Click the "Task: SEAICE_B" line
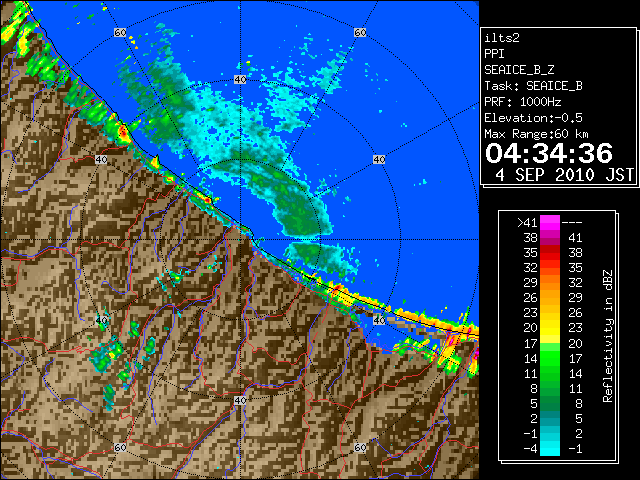 533,86
